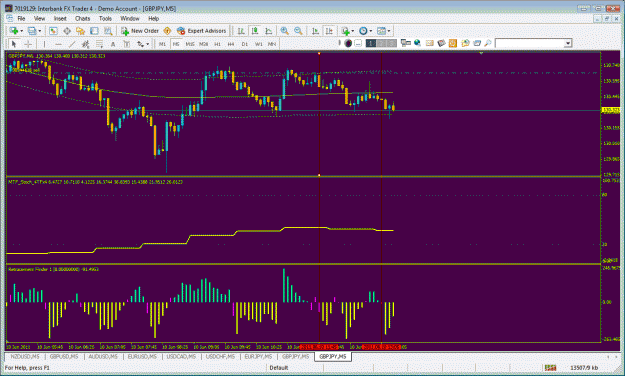Click the '1' numbered block in toolbar

[371, 43]
